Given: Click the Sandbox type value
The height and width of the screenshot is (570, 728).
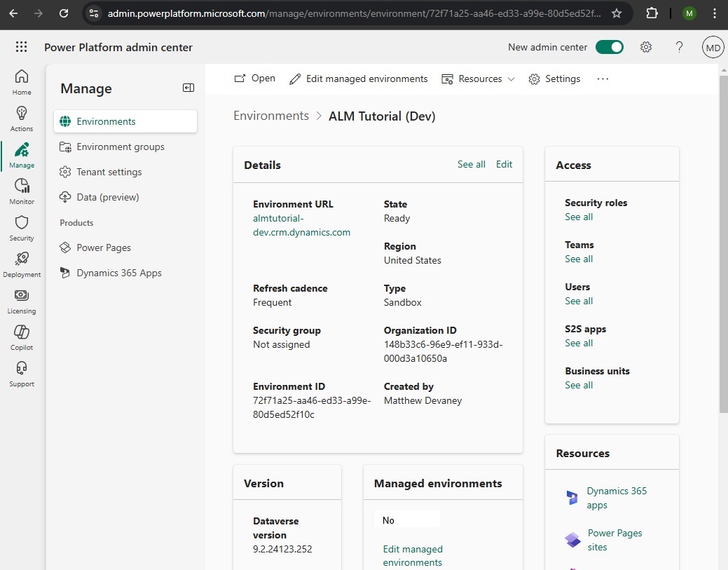Looking at the screenshot, I should (x=402, y=302).
